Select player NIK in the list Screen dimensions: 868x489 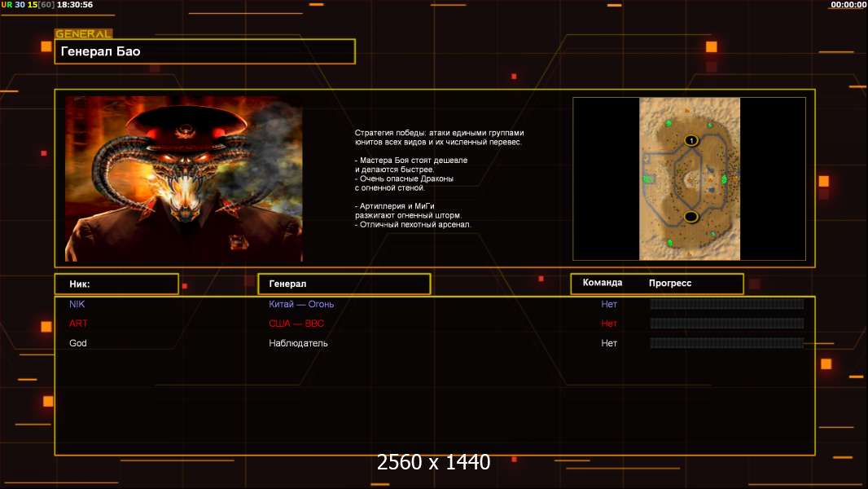(77, 304)
